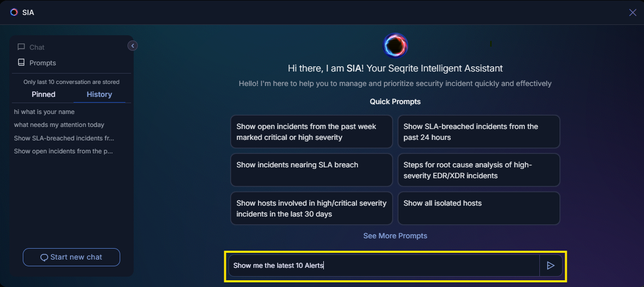Open the 'Show open incidents' history item
The height and width of the screenshot is (287, 644).
coord(63,151)
